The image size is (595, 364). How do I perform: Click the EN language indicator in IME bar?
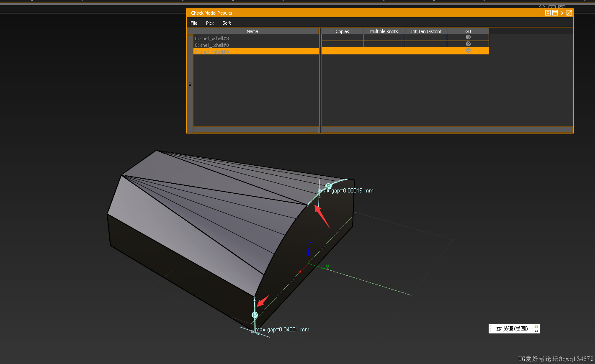coord(499,329)
